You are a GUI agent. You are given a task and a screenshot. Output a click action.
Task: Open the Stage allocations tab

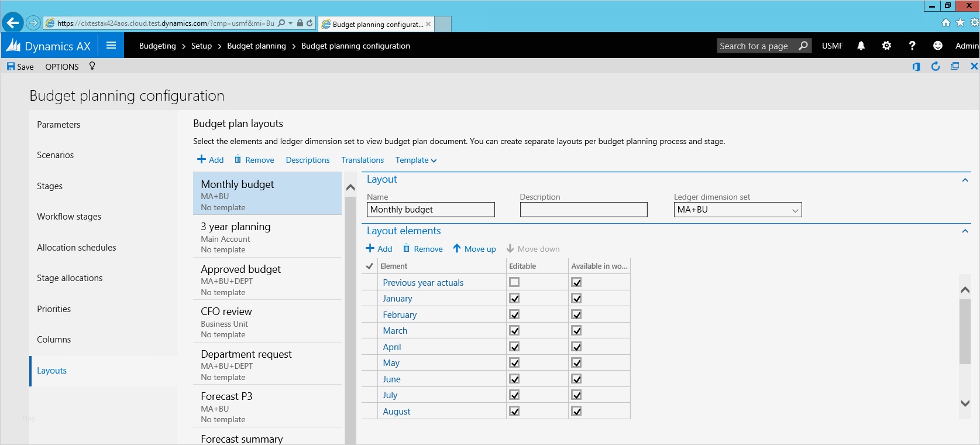(70, 278)
